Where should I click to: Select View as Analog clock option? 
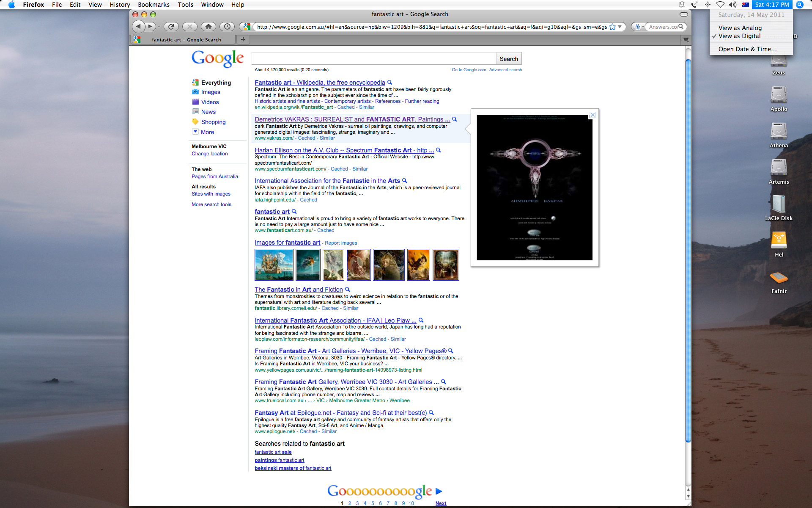click(x=740, y=28)
